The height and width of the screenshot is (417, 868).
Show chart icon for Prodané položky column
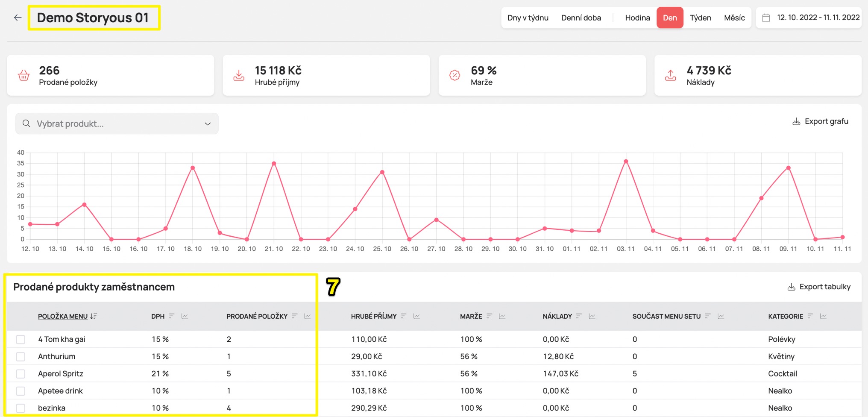pyautogui.click(x=308, y=316)
